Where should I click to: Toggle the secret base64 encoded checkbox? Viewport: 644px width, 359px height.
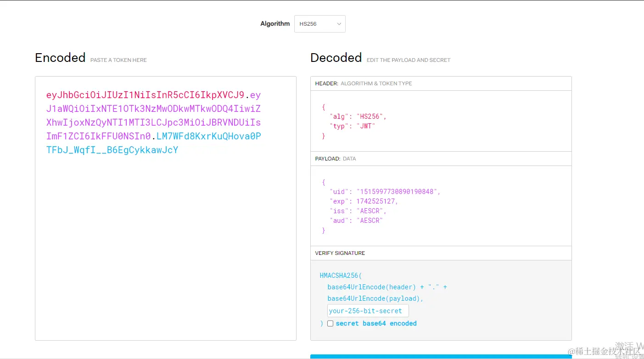tap(330, 323)
